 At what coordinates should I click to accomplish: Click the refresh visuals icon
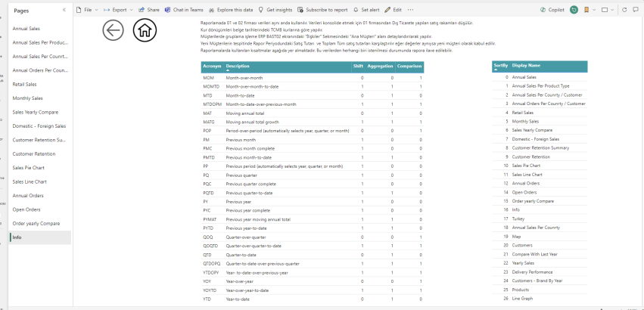(624, 10)
